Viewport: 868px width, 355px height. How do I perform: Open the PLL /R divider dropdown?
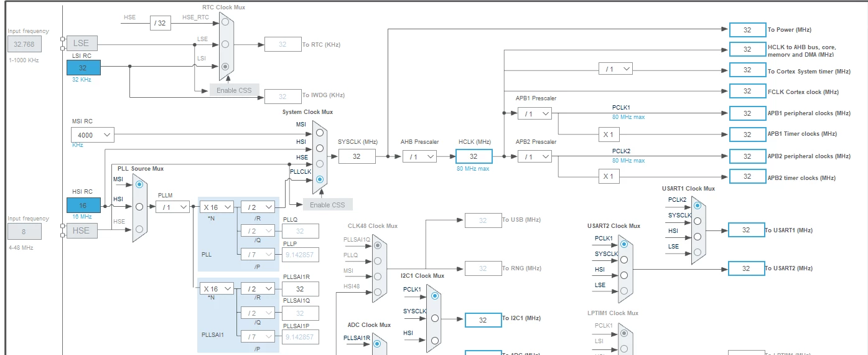point(258,207)
